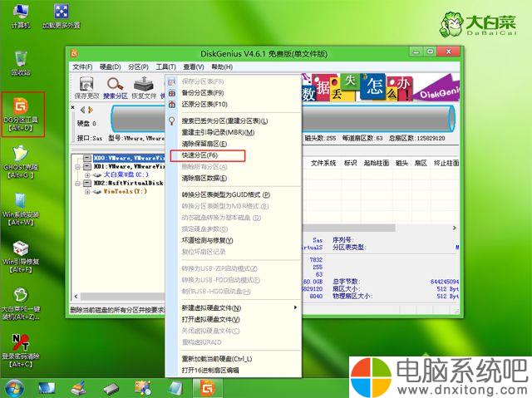Launch GHOST克隆 desktop shortcut
Screen dimensions: 532x398
pyautogui.click(x=21, y=162)
